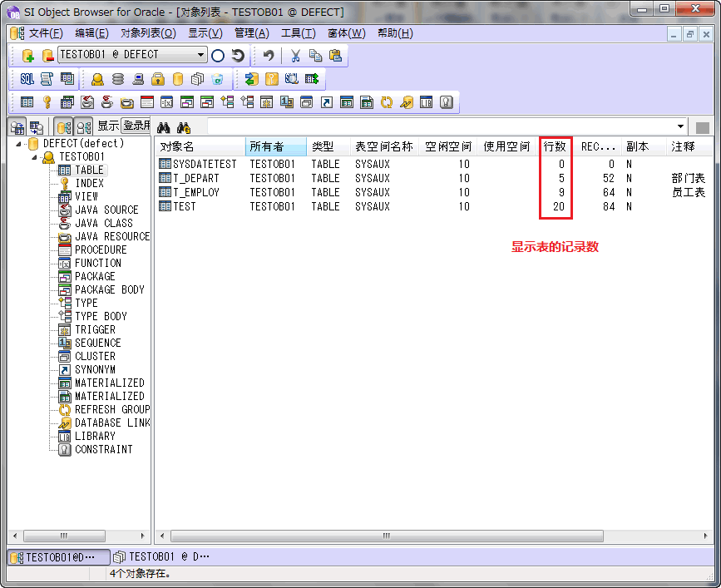The width and height of the screenshot is (721, 588).
Task: Click the gray stacked-disks toolbar icon
Action: pyautogui.click(x=118, y=79)
